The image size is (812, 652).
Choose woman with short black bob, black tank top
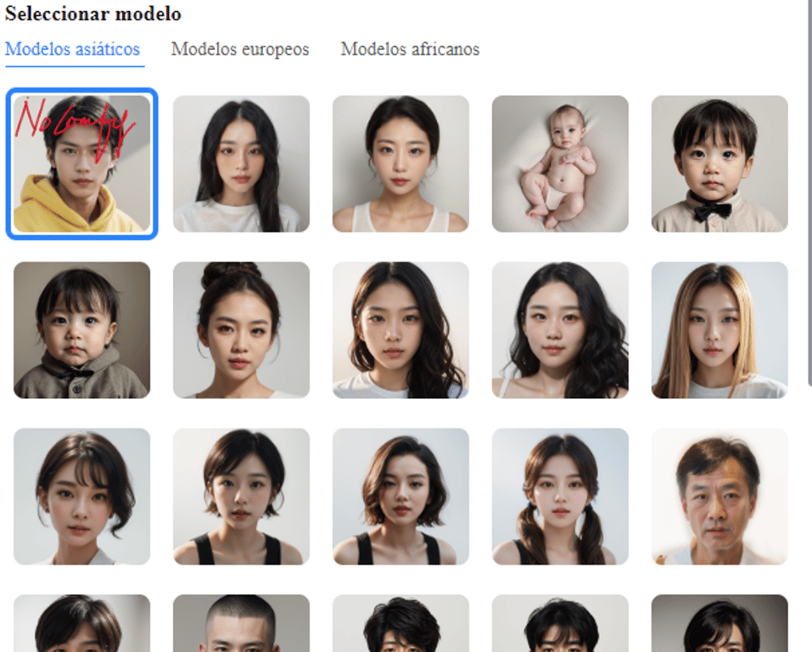click(241, 497)
